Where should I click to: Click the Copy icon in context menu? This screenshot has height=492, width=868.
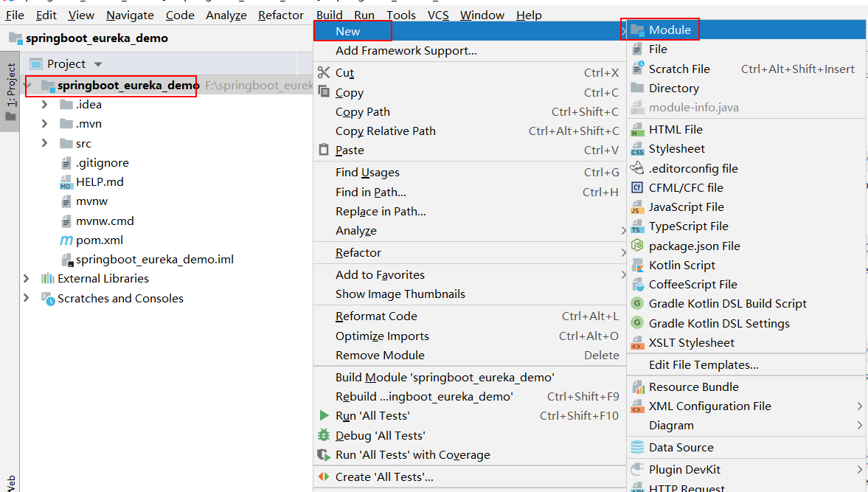coord(324,92)
